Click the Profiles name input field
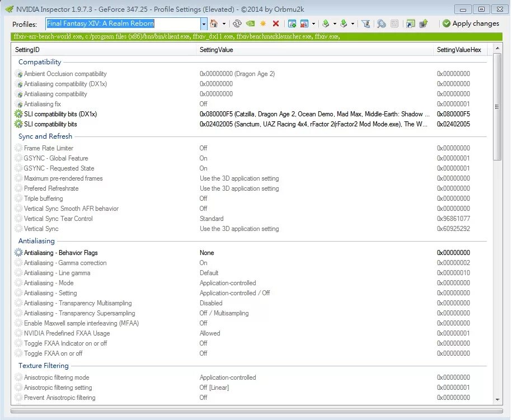The height and width of the screenshot is (420, 512). 123,23
